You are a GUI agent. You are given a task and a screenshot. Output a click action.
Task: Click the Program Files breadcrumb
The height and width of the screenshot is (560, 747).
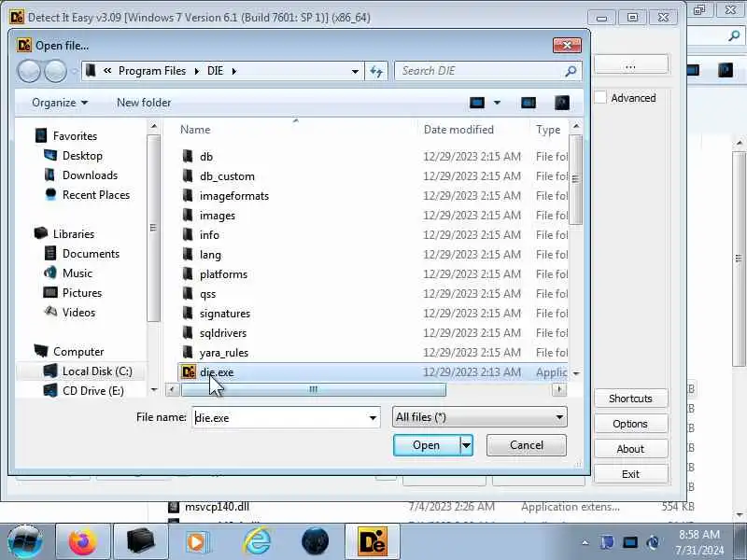[x=152, y=71]
